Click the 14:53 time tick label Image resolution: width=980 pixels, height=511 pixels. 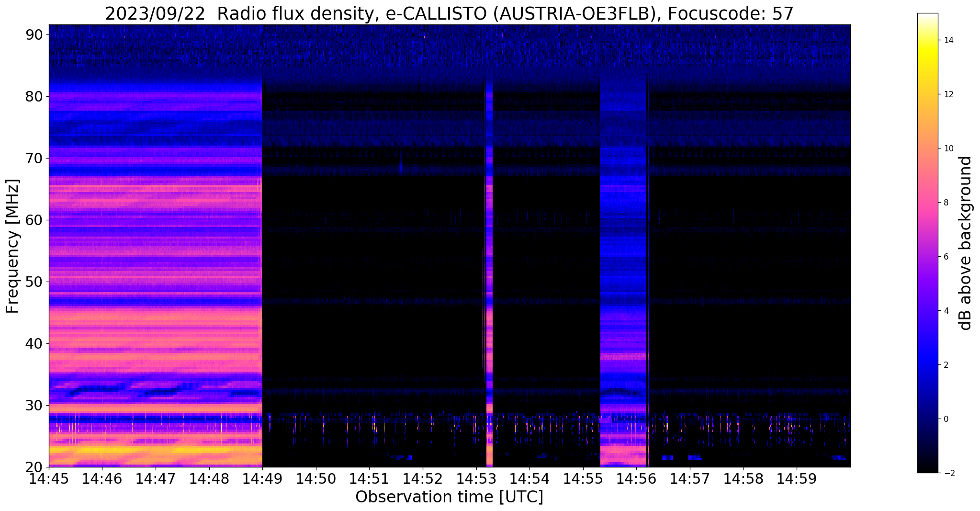tap(476, 478)
